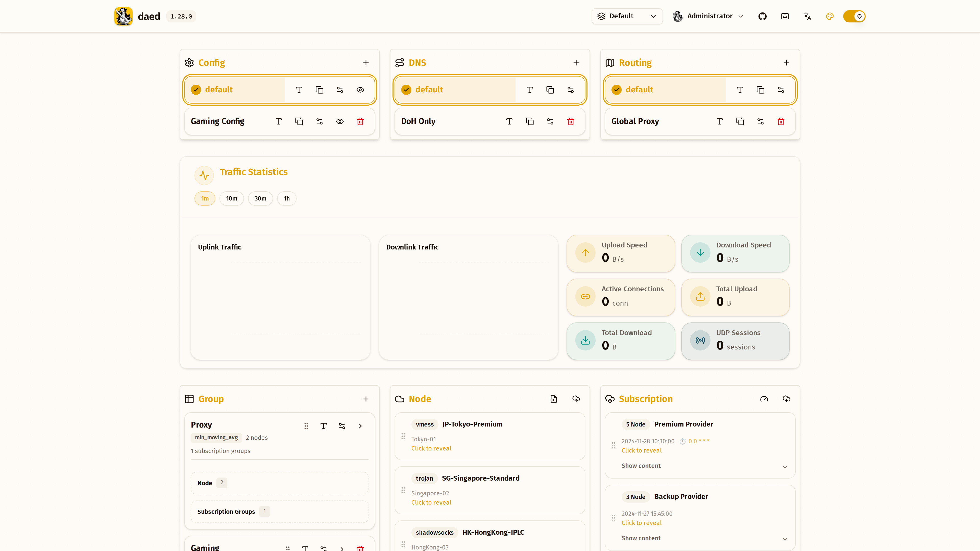Delete the DoH Only DNS entry
Image resolution: width=980 pixels, height=551 pixels.
coord(571,121)
